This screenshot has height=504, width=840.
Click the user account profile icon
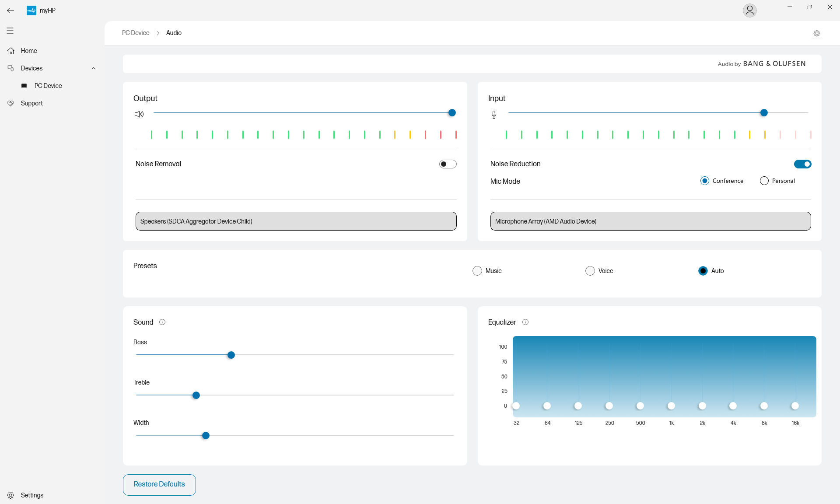[x=749, y=10]
